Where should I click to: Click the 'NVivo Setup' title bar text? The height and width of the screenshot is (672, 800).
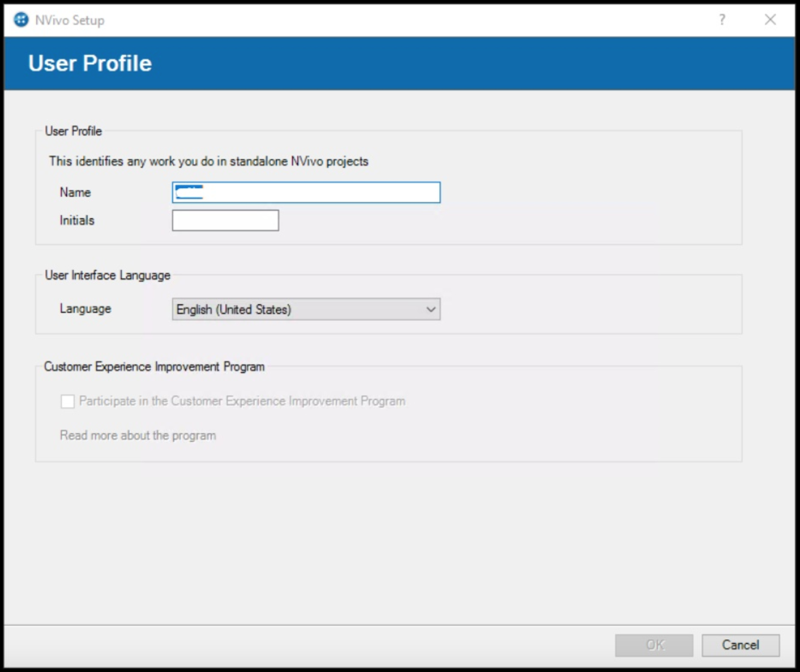click(70, 20)
